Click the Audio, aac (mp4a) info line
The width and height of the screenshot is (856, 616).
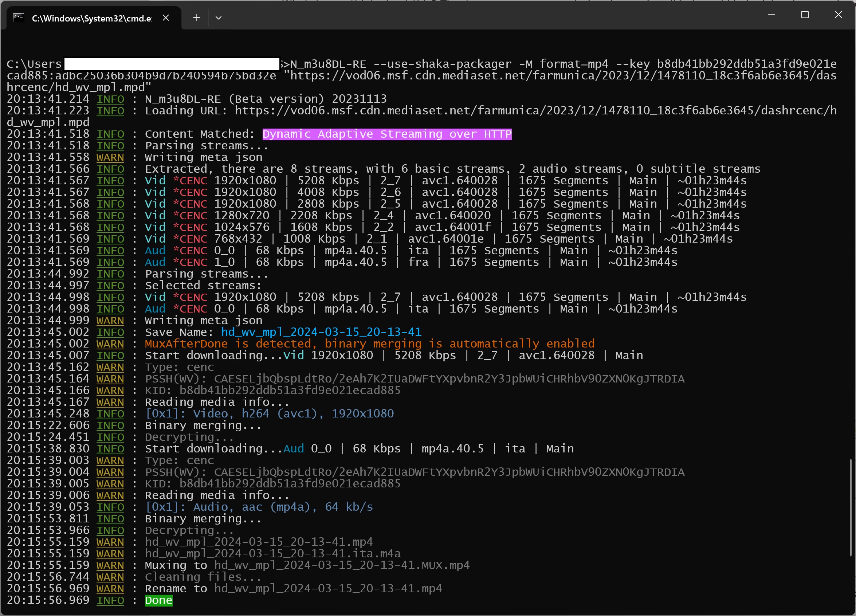(x=259, y=507)
